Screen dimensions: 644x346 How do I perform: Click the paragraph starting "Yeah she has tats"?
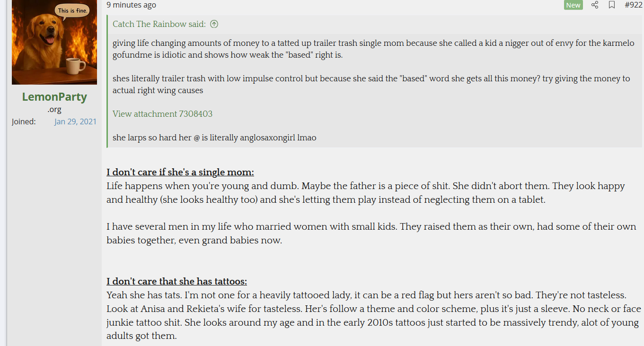373,316
